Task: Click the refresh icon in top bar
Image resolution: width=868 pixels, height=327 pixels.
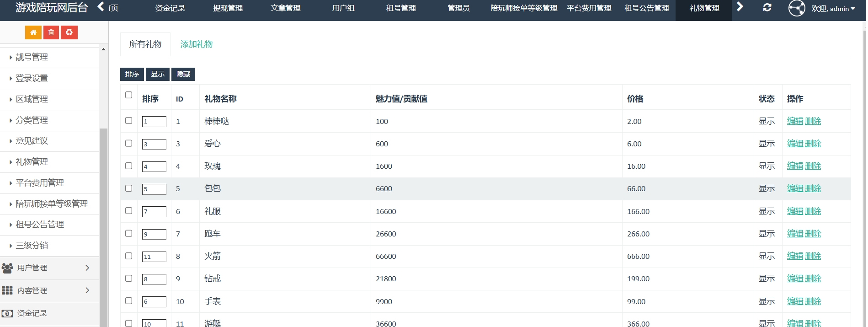Action: (x=767, y=8)
